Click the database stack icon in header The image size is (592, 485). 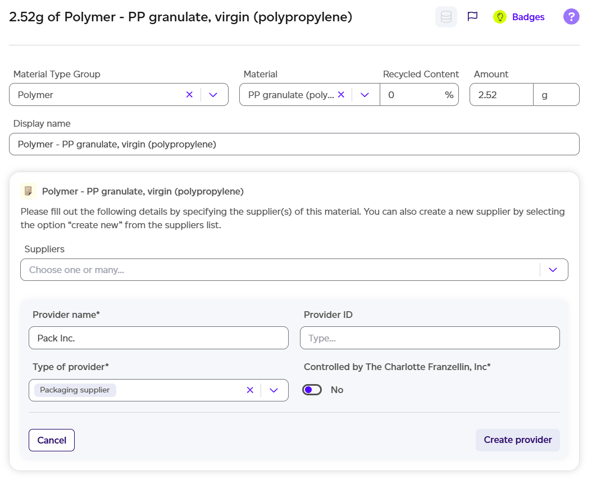tap(446, 17)
